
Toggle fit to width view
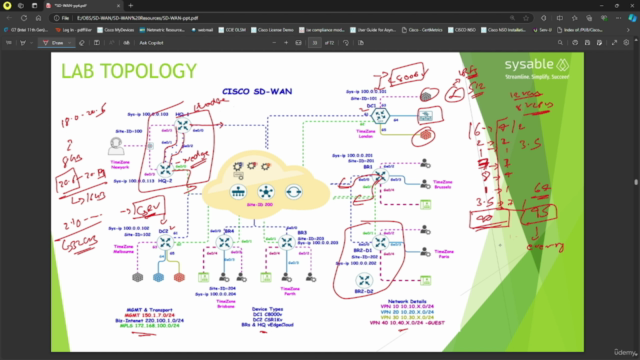(x=299, y=43)
